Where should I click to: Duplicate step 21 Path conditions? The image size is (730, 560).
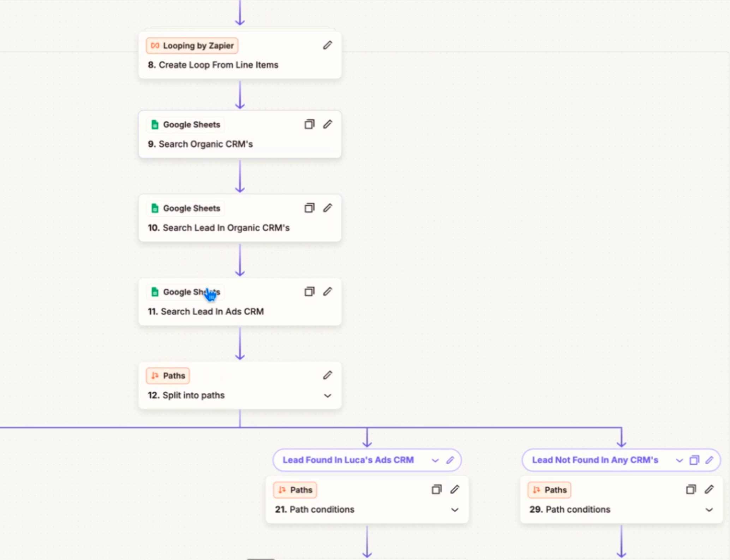click(436, 489)
